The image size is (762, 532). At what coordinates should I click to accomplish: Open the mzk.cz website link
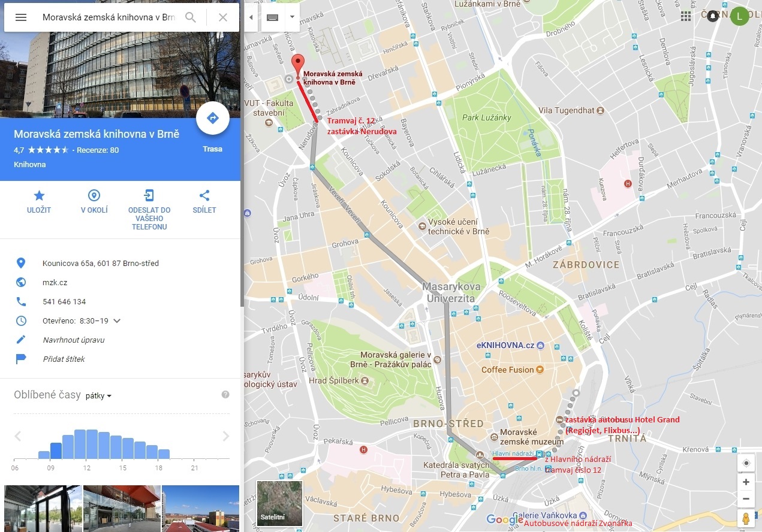tap(55, 282)
